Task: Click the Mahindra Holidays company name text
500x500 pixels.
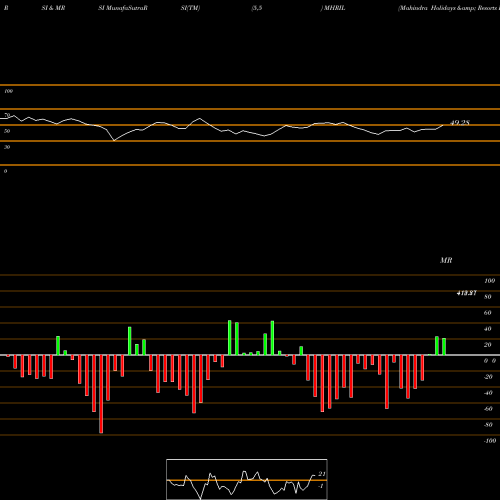Action: pos(449,8)
